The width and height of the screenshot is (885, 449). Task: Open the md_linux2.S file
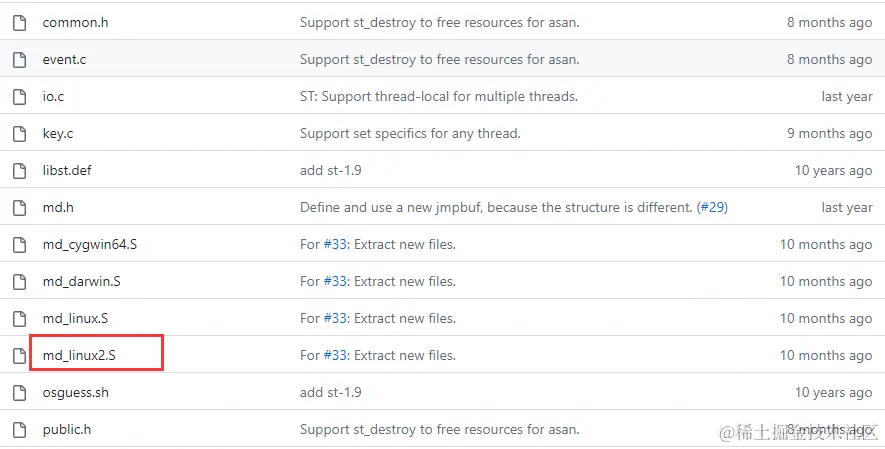[79, 355]
